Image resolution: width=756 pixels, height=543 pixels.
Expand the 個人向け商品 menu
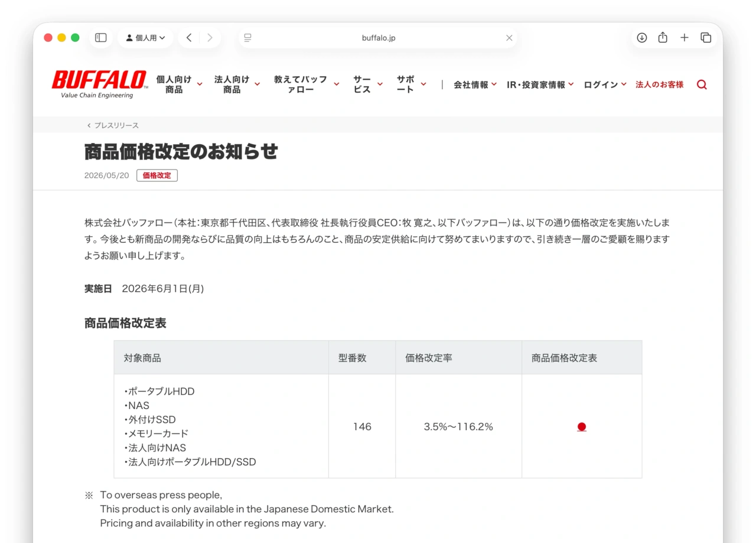pos(180,84)
